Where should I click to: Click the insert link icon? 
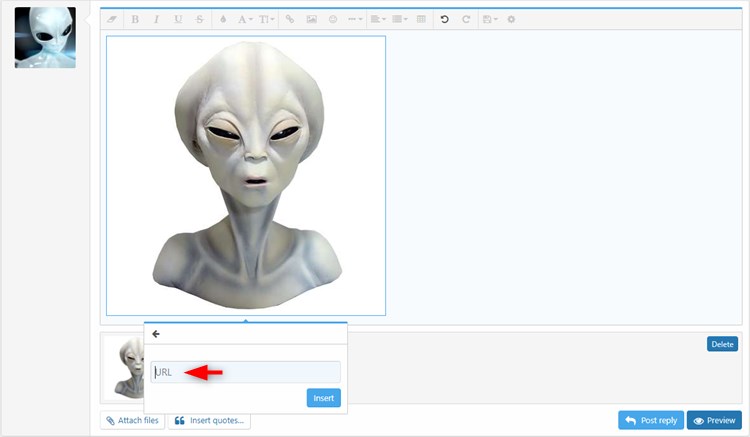(290, 19)
